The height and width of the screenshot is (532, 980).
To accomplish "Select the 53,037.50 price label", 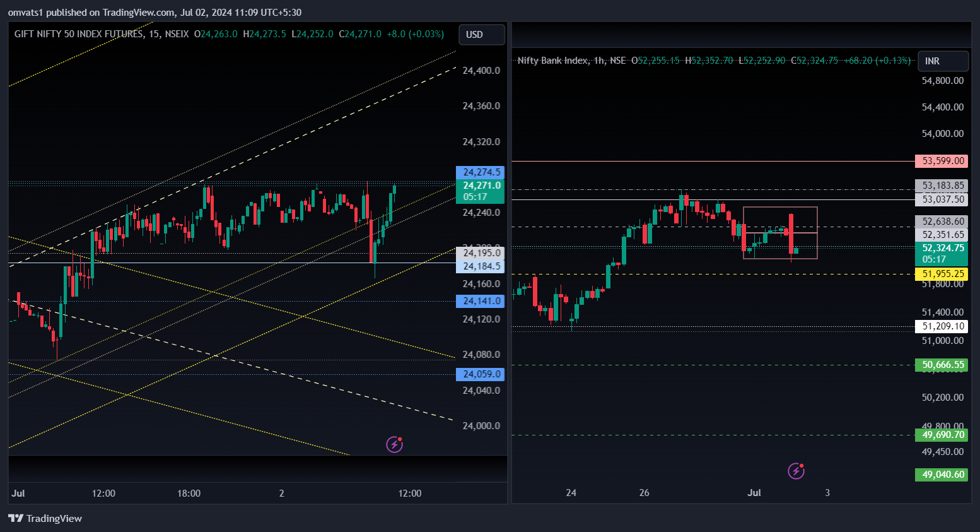I will [x=942, y=199].
